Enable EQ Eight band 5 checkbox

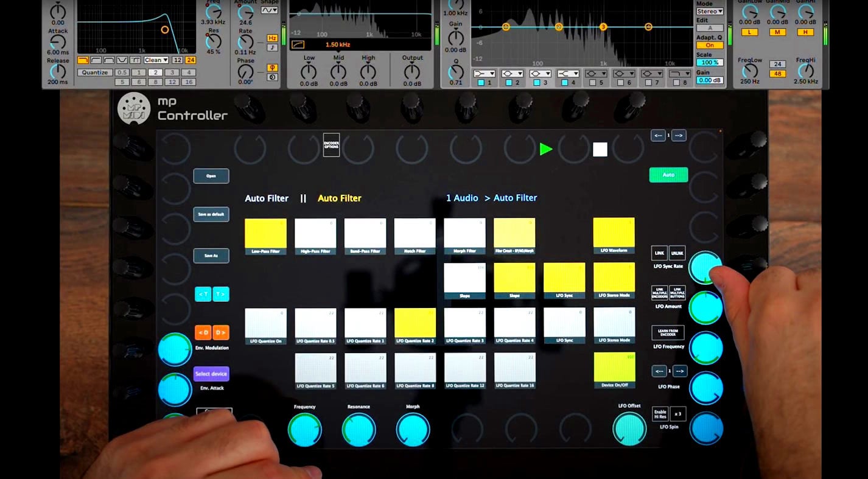592,83
